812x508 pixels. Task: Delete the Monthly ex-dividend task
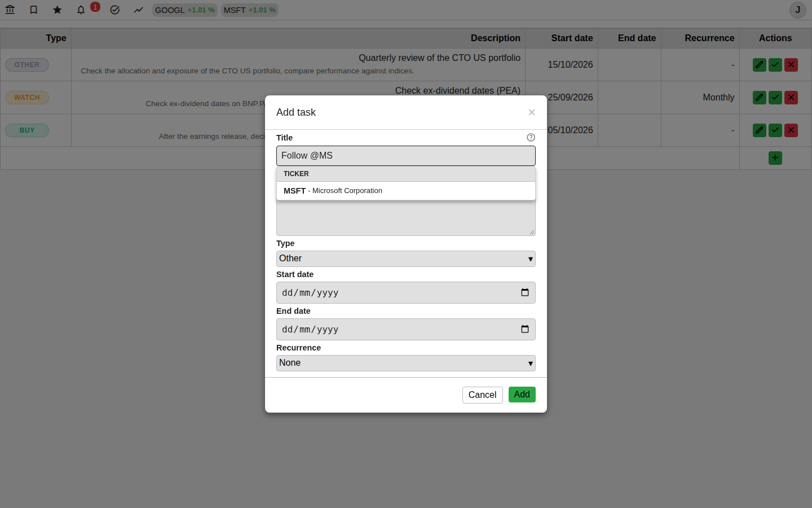(791, 98)
